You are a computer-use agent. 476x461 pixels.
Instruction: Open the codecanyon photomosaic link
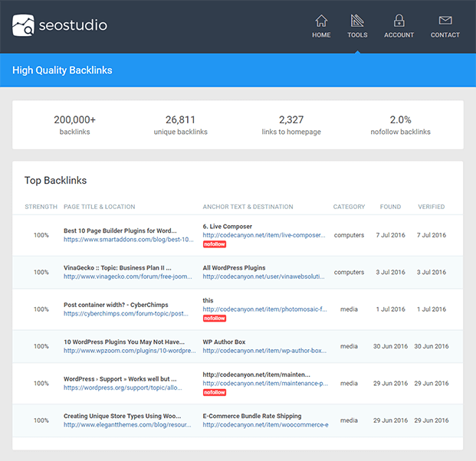tap(264, 309)
